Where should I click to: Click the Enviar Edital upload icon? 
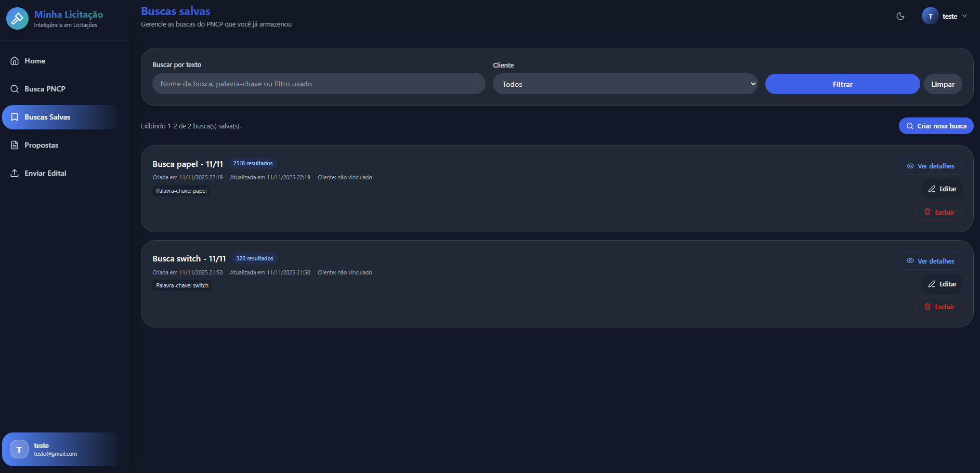(x=15, y=173)
